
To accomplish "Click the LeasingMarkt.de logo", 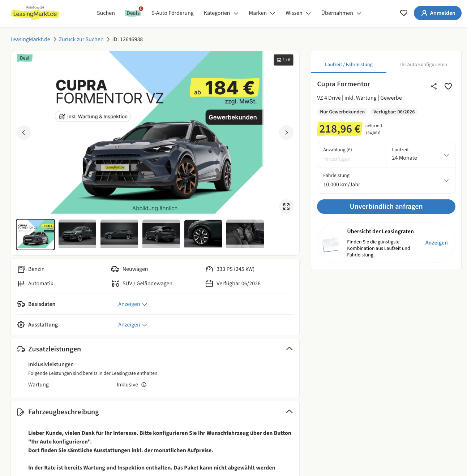I will click(35, 13).
